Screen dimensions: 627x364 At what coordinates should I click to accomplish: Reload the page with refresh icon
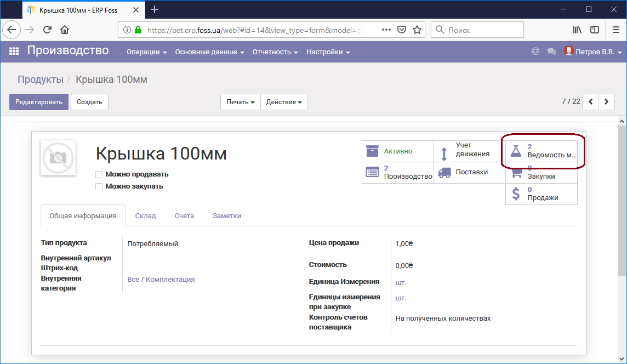pyautogui.click(x=47, y=30)
